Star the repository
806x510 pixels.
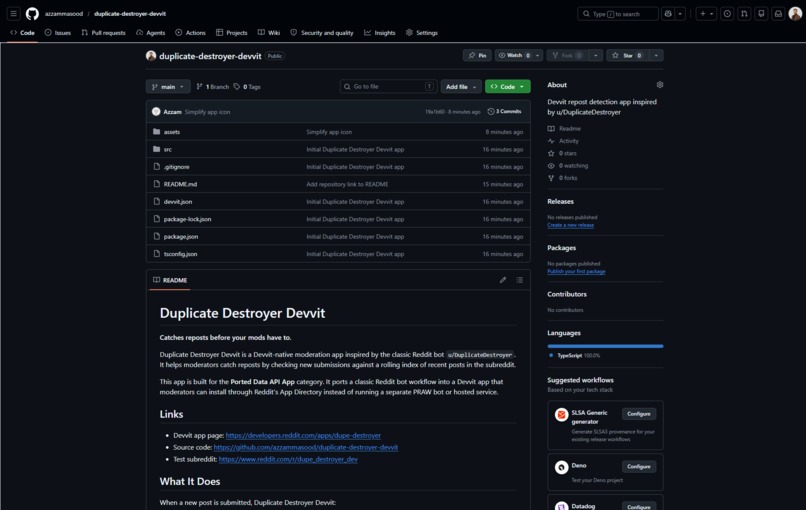point(627,56)
